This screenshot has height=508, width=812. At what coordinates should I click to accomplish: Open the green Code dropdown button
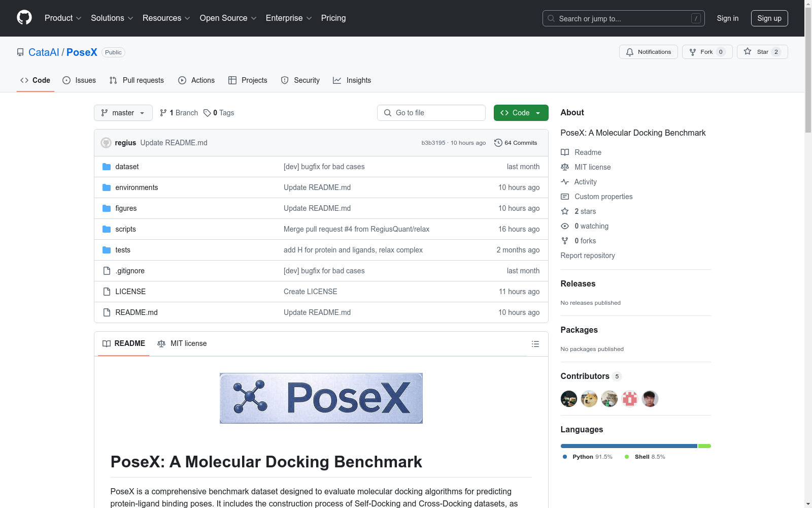(x=521, y=113)
